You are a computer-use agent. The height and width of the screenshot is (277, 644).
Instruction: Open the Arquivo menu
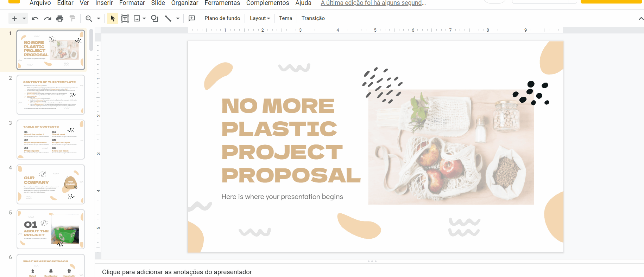(40, 3)
